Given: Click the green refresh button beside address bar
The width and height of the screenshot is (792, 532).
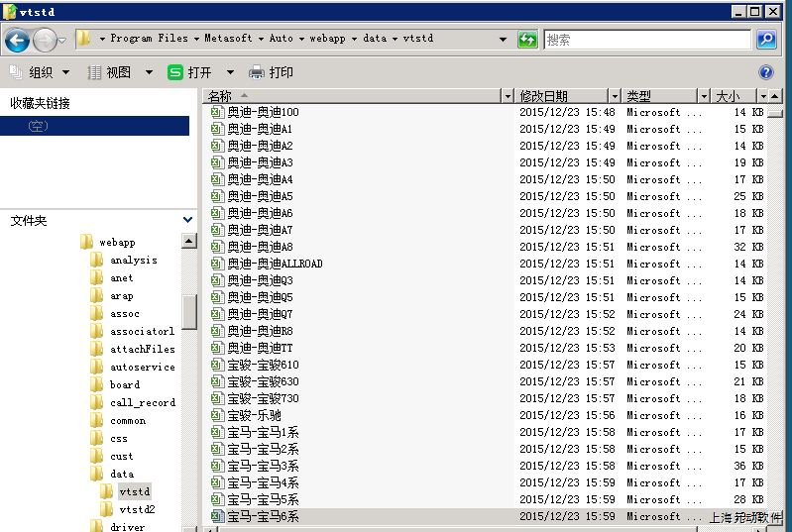Looking at the screenshot, I should tap(528, 40).
